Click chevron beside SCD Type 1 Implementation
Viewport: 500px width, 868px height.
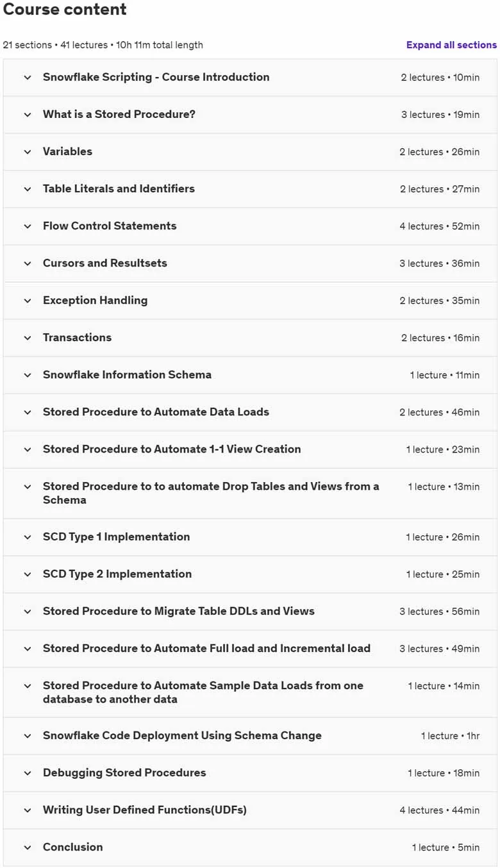(28, 537)
